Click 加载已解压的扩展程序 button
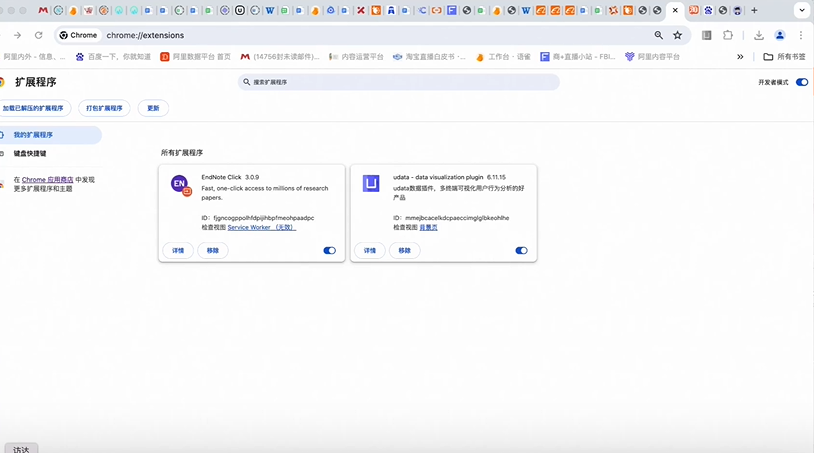Image resolution: width=814 pixels, height=453 pixels. [33, 108]
